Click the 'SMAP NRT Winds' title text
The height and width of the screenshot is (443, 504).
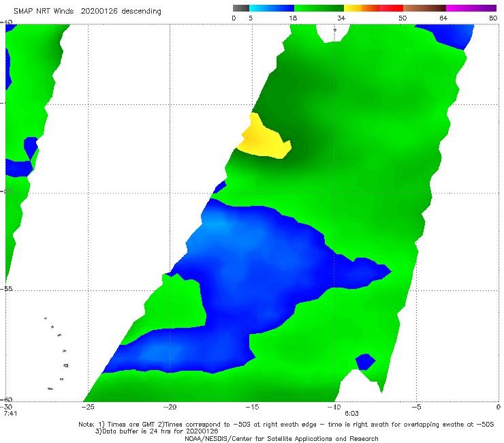pos(44,12)
